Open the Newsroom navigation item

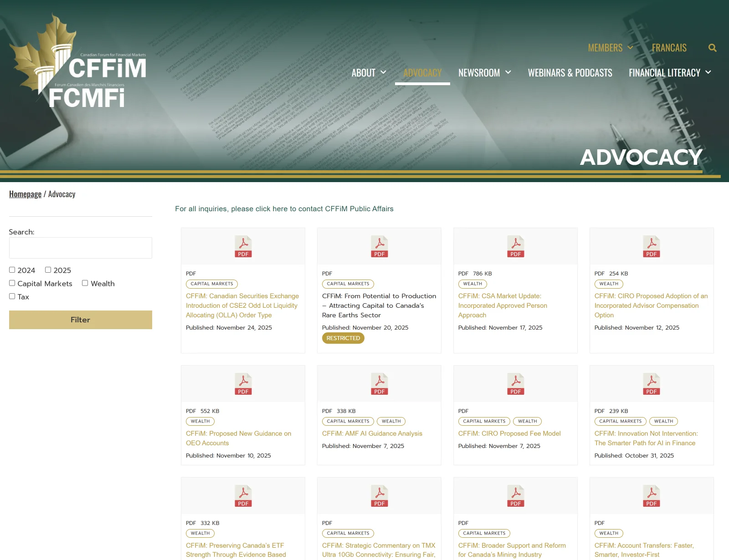479,73
